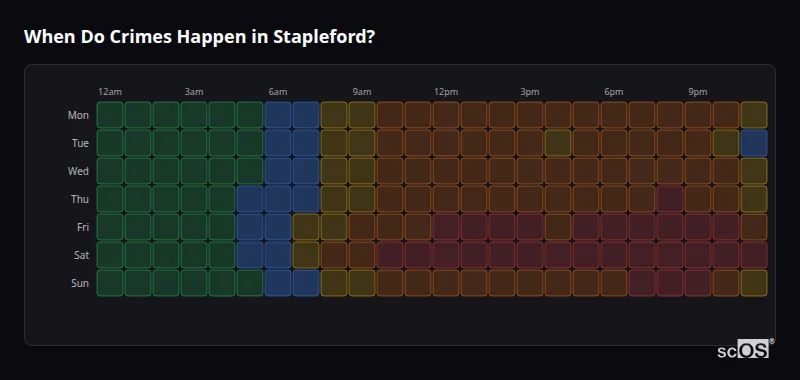Select the Tuesday 3pm orange cell
The width and height of the screenshot is (800, 380).
coord(530,143)
